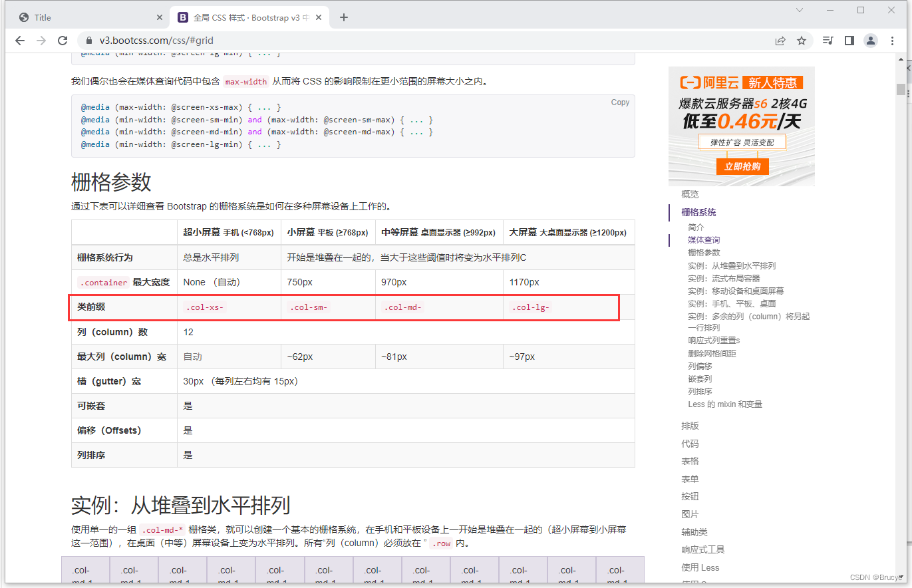Jump to 嵌套列 section
912x588 pixels.
[x=700, y=378]
